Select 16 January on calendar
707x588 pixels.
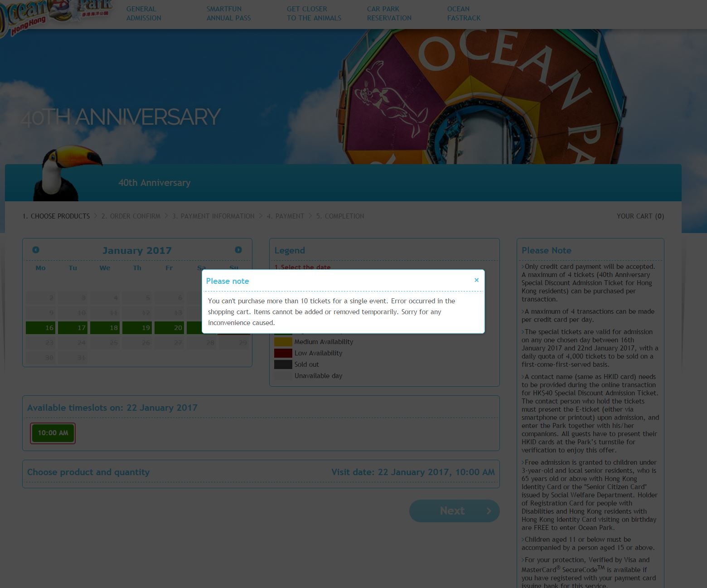coord(41,328)
